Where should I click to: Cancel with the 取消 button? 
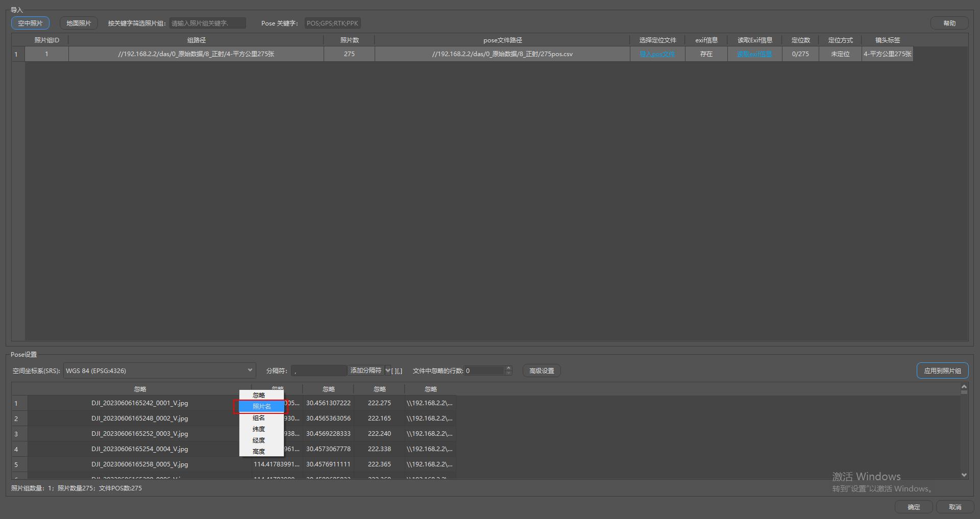point(954,507)
